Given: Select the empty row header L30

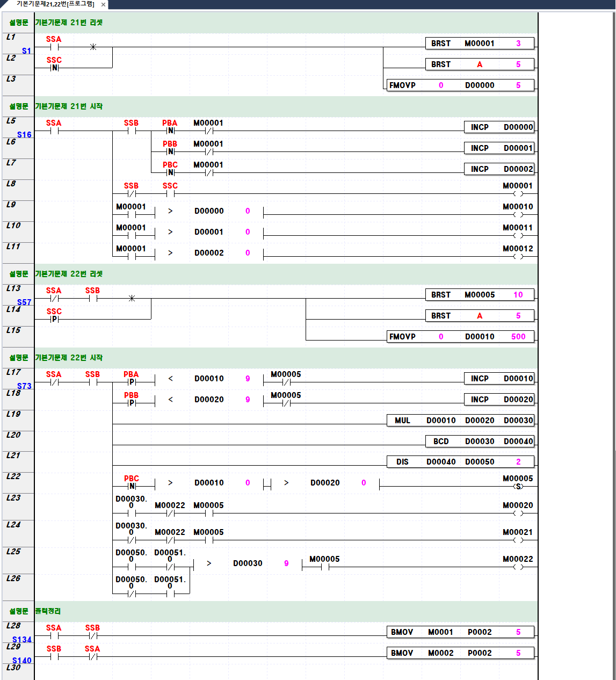Looking at the screenshot, I should pos(14,668).
